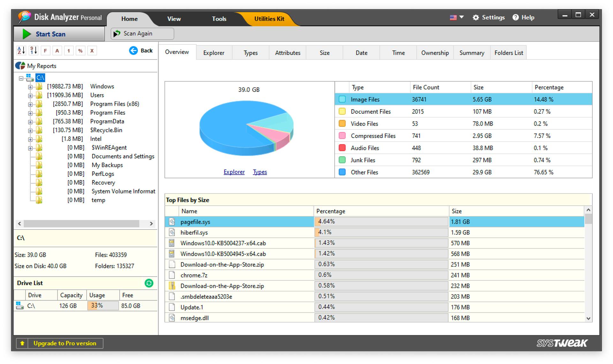
Task: Click the hiberfil.sys file icon
Action: point(172,232)
